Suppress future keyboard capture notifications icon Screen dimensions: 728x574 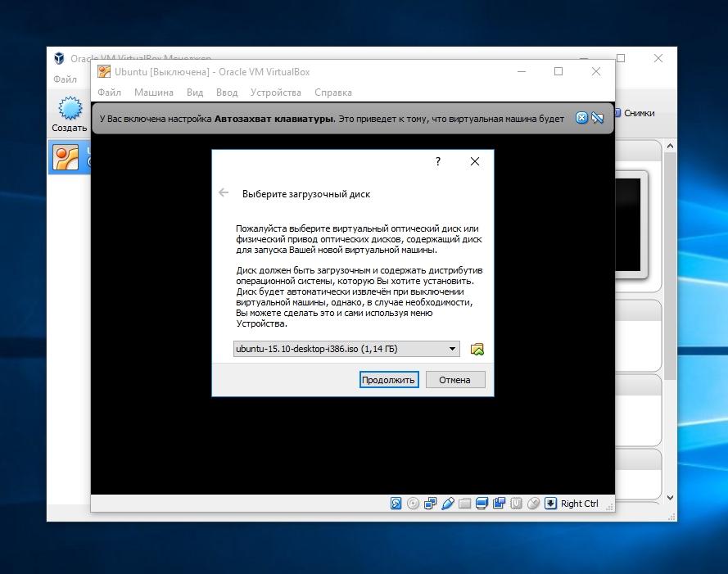(598, 118)
